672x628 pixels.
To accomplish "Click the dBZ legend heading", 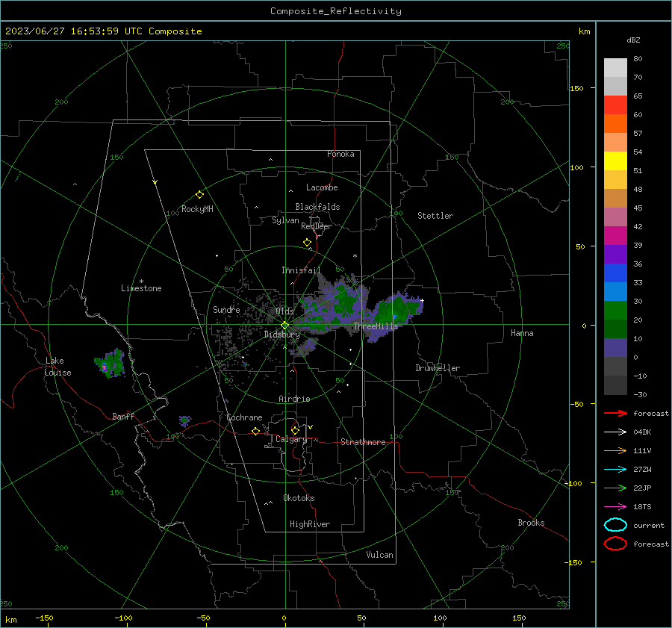I will (633, 40).
